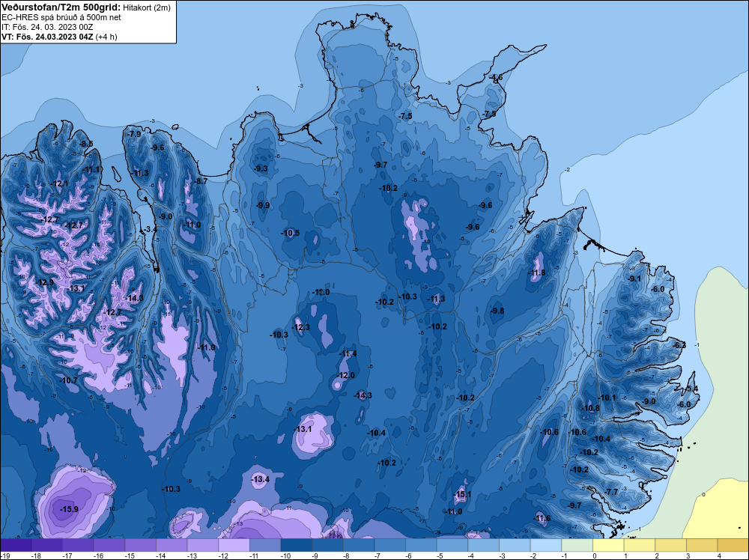Select the legend swatch labeled -16
The image size is (749, 560).
pyautogui.click(x=109, y=545)
